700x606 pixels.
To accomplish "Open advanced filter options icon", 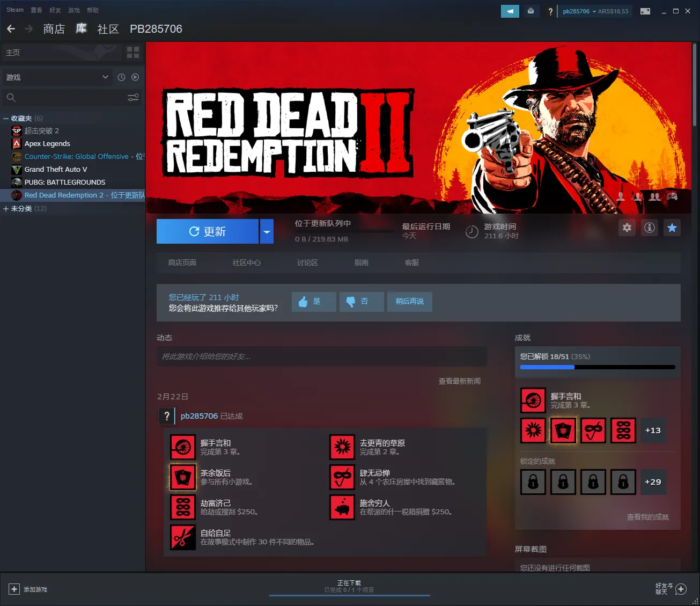I will coord(133,98).
